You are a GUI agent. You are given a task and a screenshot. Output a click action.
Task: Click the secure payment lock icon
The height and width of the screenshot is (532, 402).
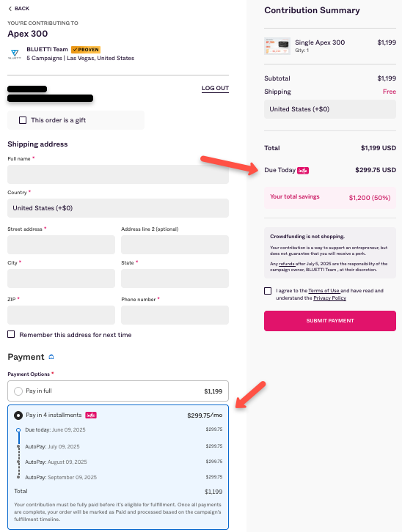coord(51,357)
